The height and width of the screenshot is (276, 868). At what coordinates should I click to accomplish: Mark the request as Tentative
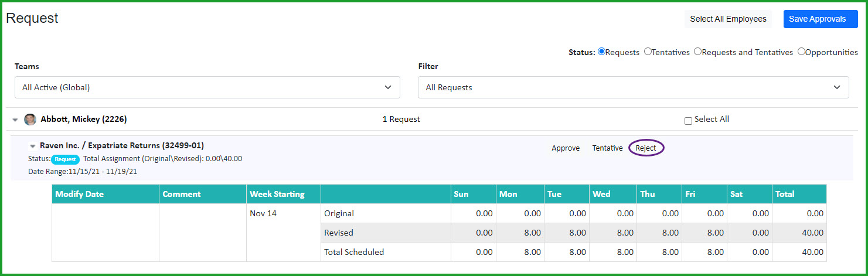click(607, 148)
